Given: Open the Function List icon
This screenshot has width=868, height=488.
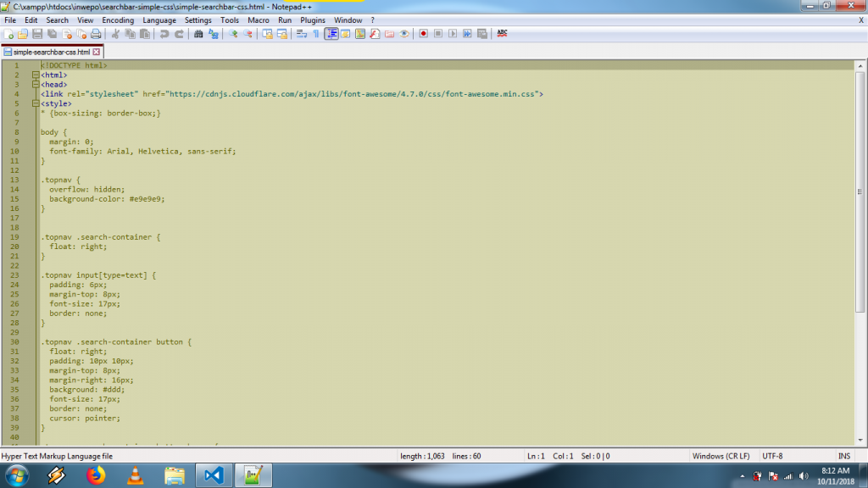Looking at the screenshot, I should (x=375, y=34).
